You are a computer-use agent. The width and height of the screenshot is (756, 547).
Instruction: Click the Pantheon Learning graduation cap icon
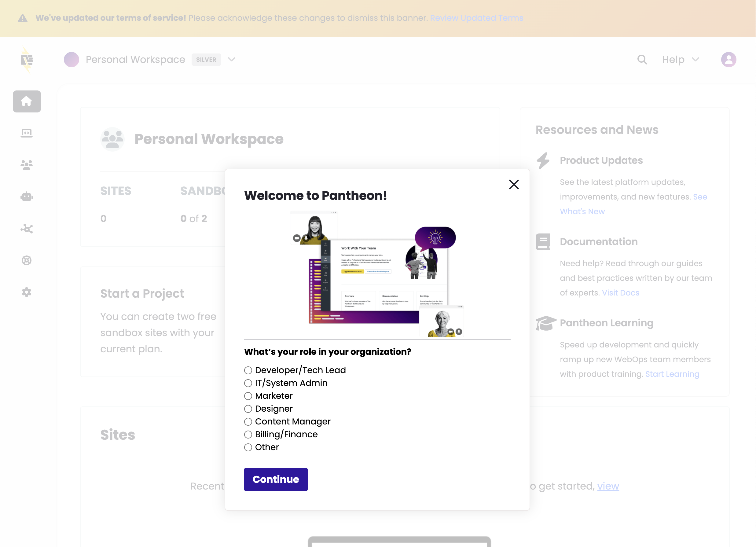pyautogui.click(x=546, y=323)
